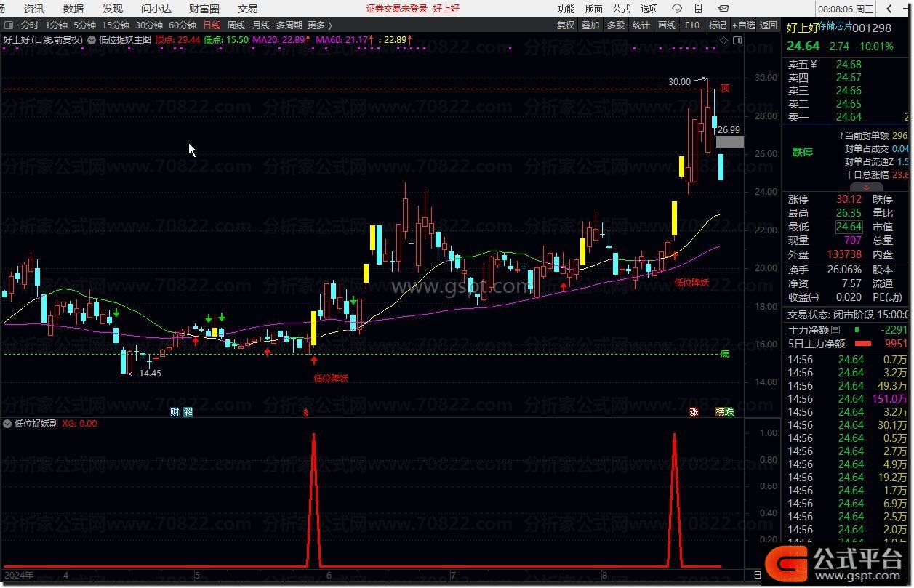This screenshot has height=588, width=914.
Task: Click the stock code 001298
Action: pos(872,28)
